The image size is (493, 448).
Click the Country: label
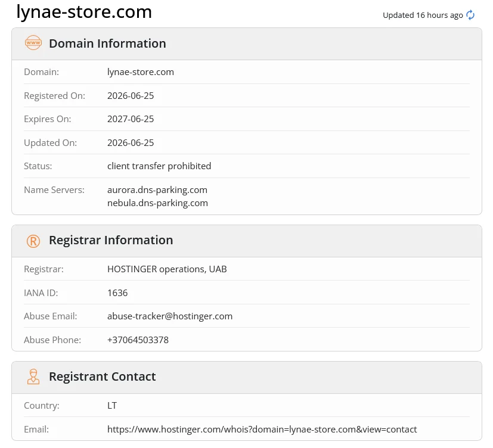tap(42, 406)
